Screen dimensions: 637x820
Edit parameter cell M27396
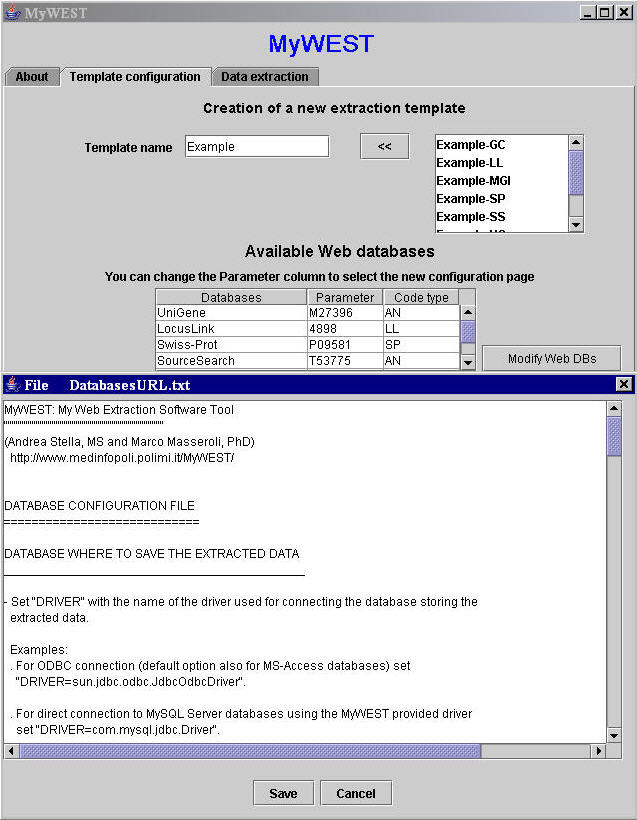(x=345, y=313)
